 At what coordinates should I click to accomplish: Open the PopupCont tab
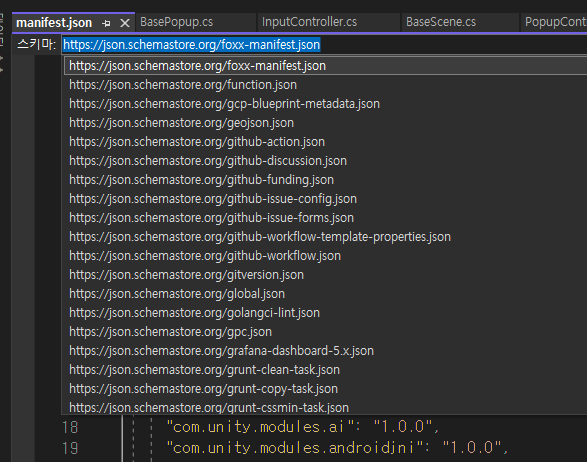555,22
